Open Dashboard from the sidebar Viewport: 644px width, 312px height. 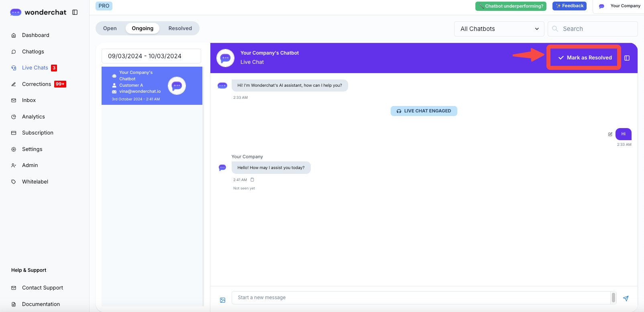tap(35, 35)
